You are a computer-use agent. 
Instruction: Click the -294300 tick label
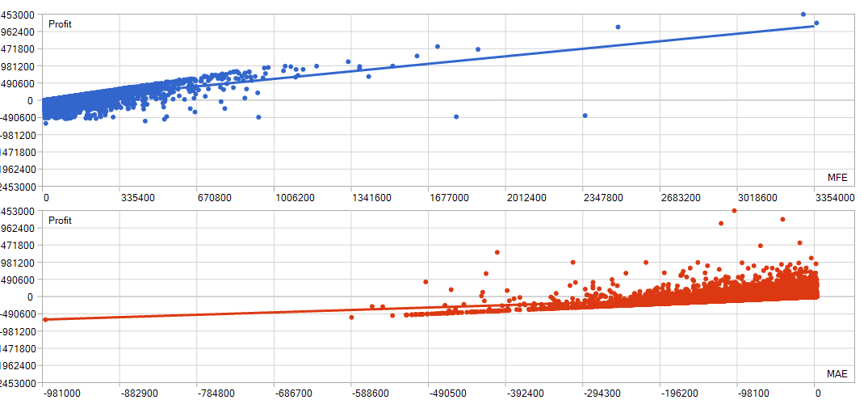click(x=602, y=393)
